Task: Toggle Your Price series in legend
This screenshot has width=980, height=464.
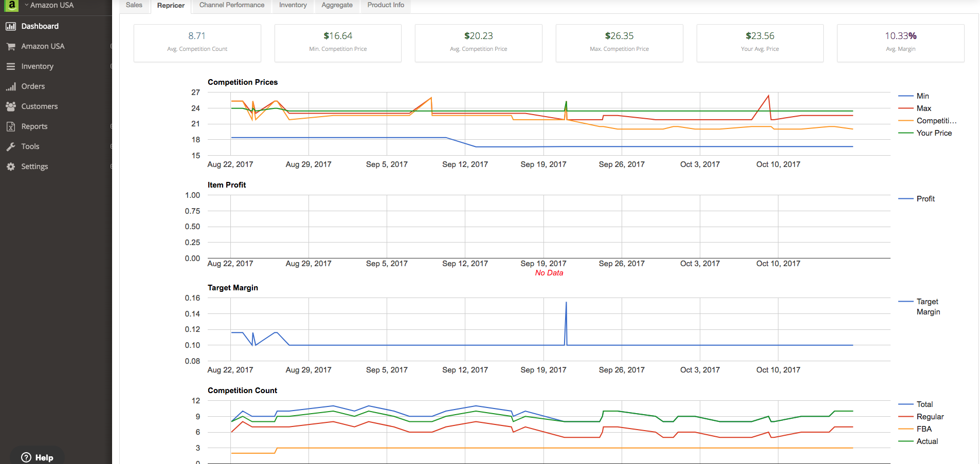Action: pos(925,133)
